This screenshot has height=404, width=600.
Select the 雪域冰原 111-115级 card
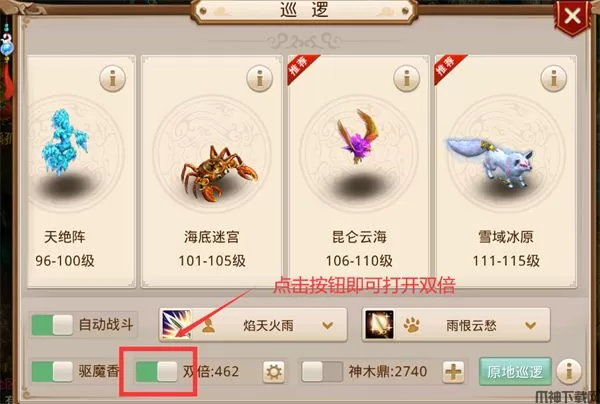click(506, 171)
